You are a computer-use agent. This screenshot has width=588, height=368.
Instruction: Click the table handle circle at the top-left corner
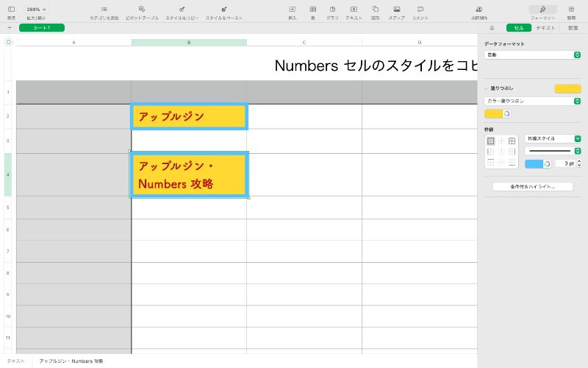(x=8, y=43)
